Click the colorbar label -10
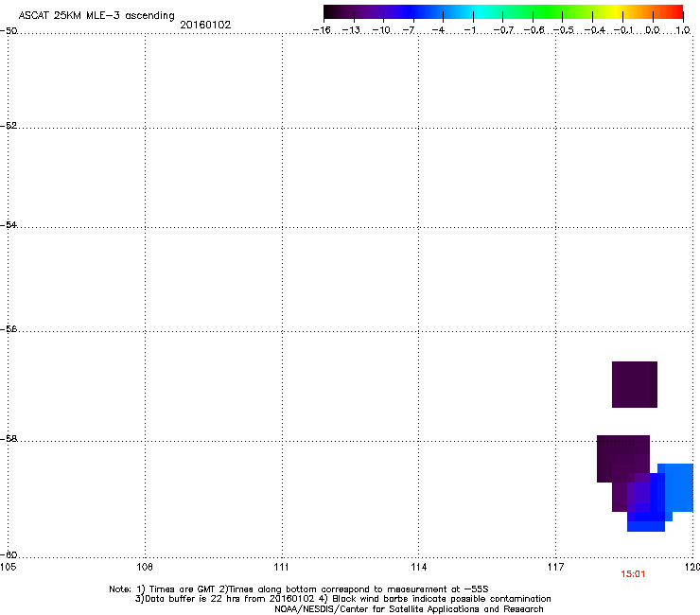700x615 pixels. tap(381, 30)
